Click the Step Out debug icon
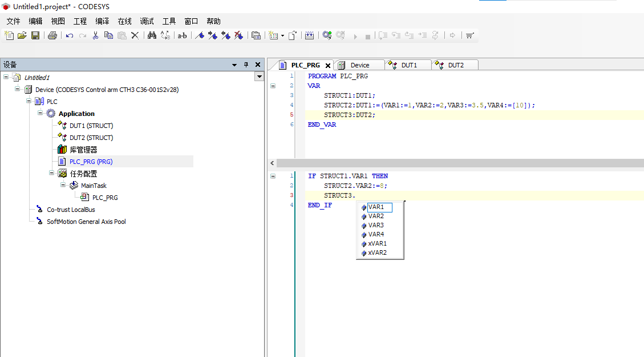This screenshot has width=644, height=357. (410, 35)
